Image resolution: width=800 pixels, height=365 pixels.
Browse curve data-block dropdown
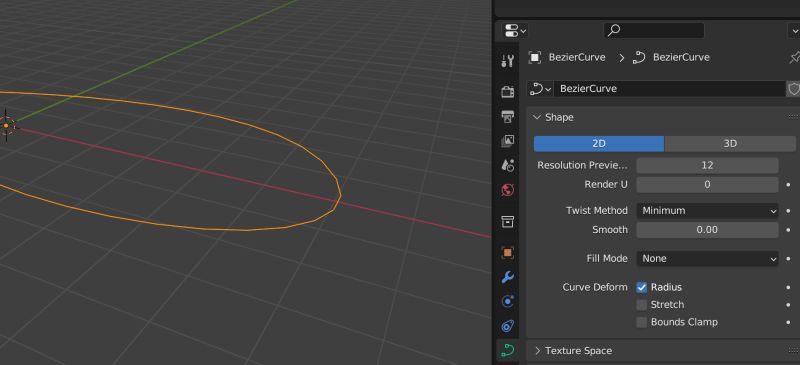pos(540,89)
